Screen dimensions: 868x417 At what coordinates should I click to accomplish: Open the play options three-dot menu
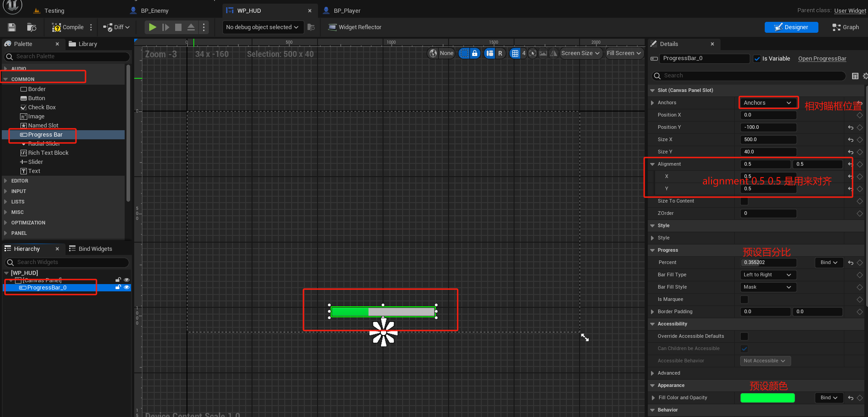click(x=204, y=27)
